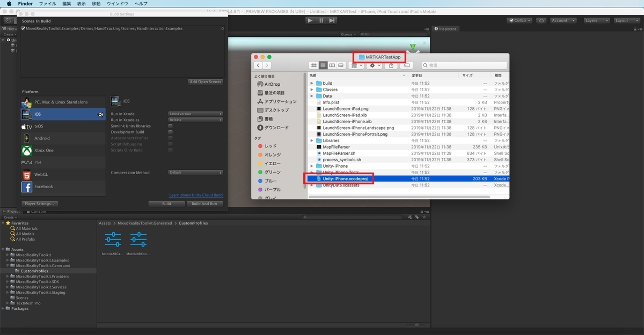Select the tvOS platform icon
This screenshot has width=644, height=335.
(27, 126)
